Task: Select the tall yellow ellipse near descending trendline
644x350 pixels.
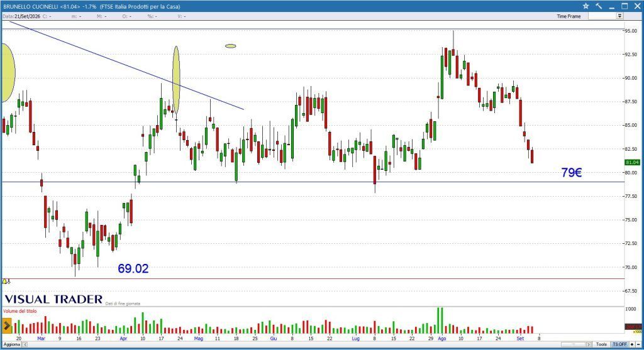Action: tap(176, 80)
